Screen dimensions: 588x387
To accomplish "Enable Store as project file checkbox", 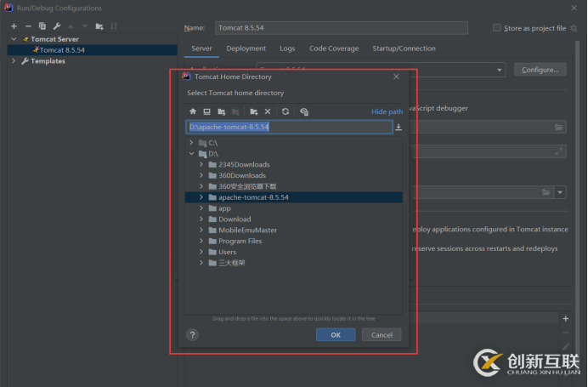I will click(x=497, y=28).
